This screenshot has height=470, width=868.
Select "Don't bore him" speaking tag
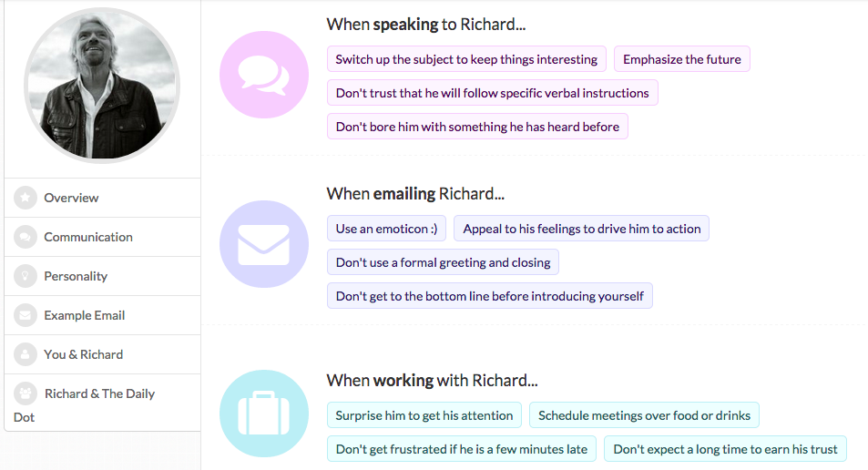pyautogui.click(x=477, y=127)
